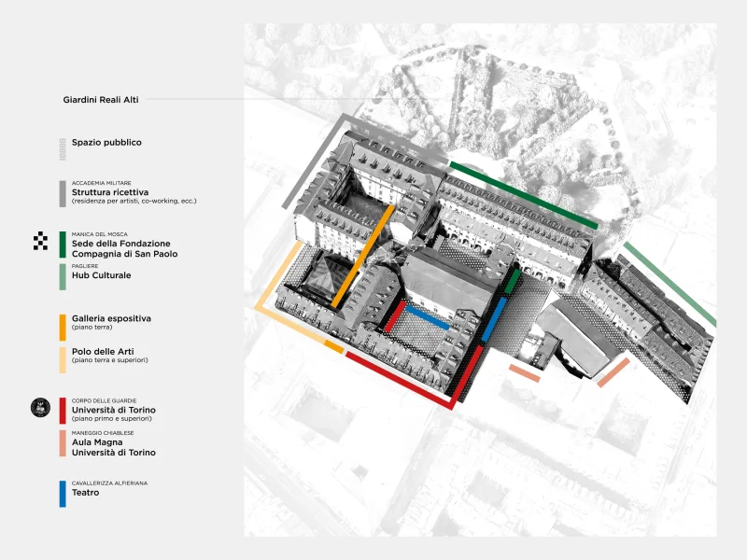Select the pale orange Polo delle Arti swatch
Screen dimensions: 747x560
tap(62, 359)
